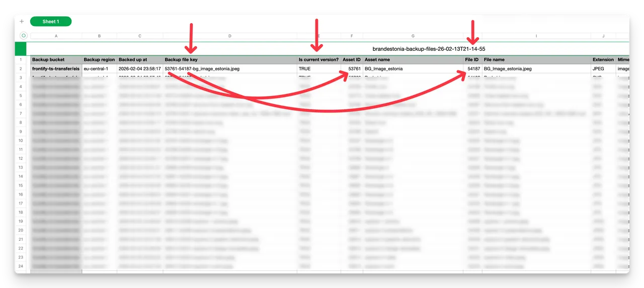Select column G header letter
This screenshot has height=288, width=644.
pos(413,36)
